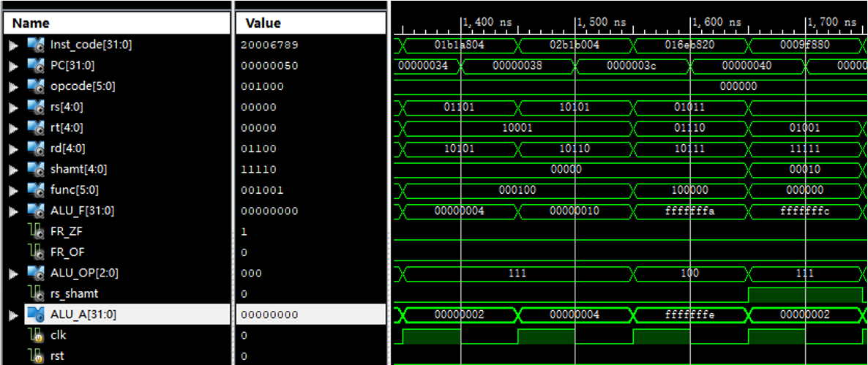868x365 pixels.
Task: Click the FR_OF wire icon
Action: point(37,253)
